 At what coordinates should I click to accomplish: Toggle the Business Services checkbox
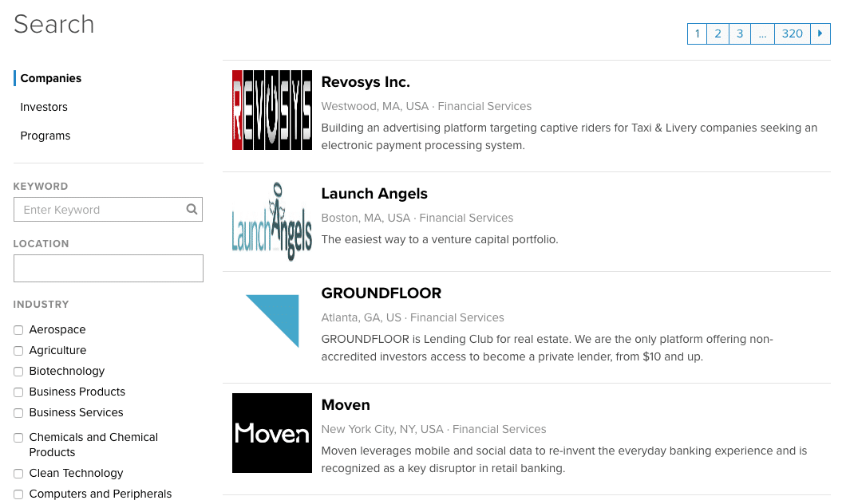[x=18, y=413]
